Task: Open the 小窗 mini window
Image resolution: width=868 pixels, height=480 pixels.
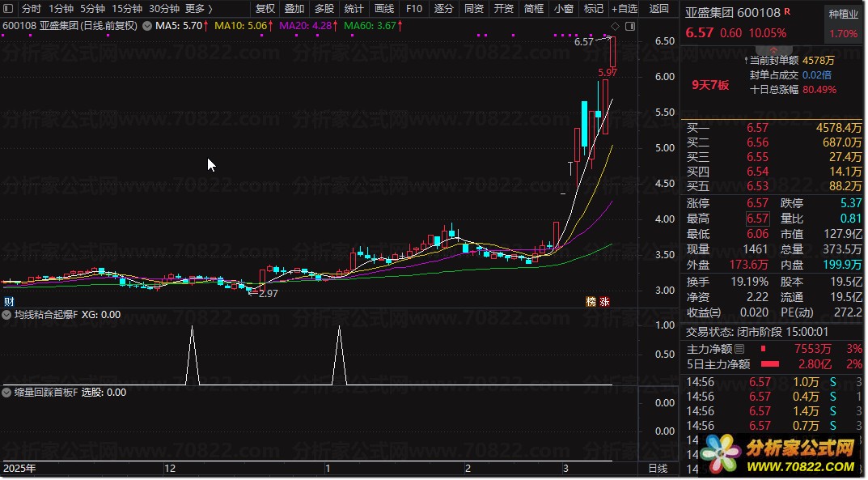Action: pos(564,8)
